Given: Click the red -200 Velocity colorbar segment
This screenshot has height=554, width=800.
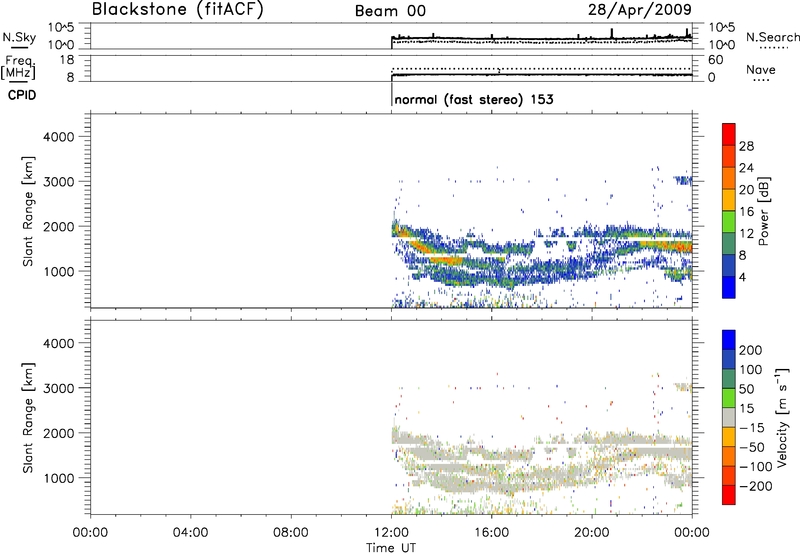Looking at the screenshot, I should [x=729, y=495].
